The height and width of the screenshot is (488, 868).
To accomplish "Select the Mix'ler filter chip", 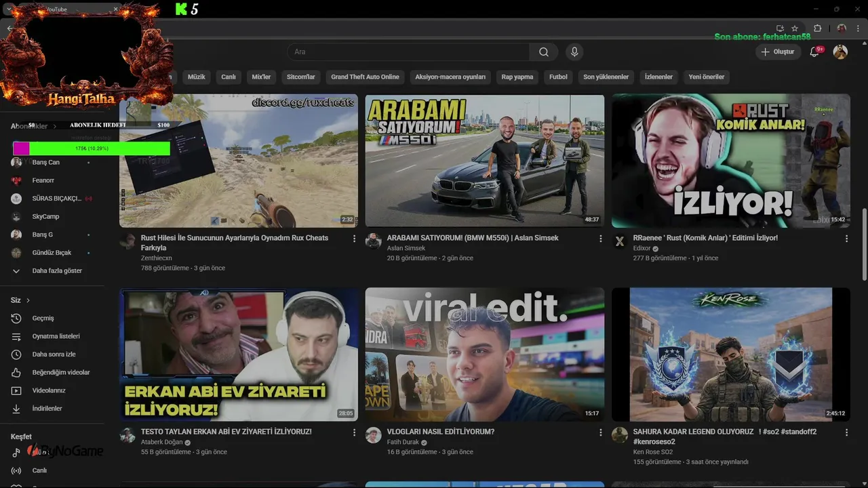I will point(261,77).
